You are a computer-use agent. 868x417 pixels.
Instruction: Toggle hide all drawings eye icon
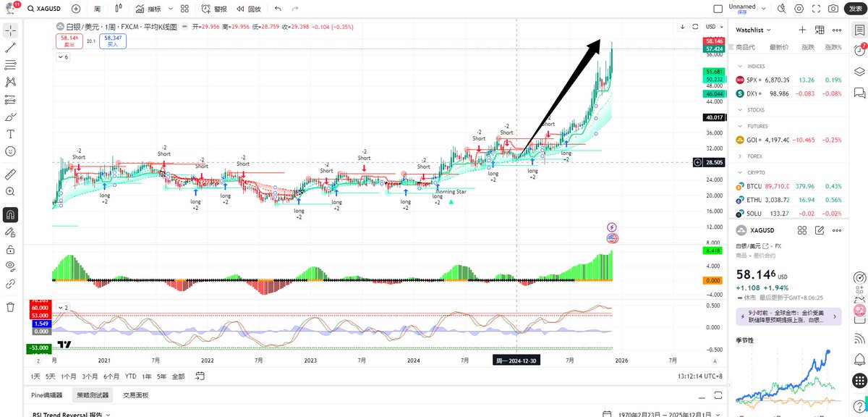coord(11,266)
